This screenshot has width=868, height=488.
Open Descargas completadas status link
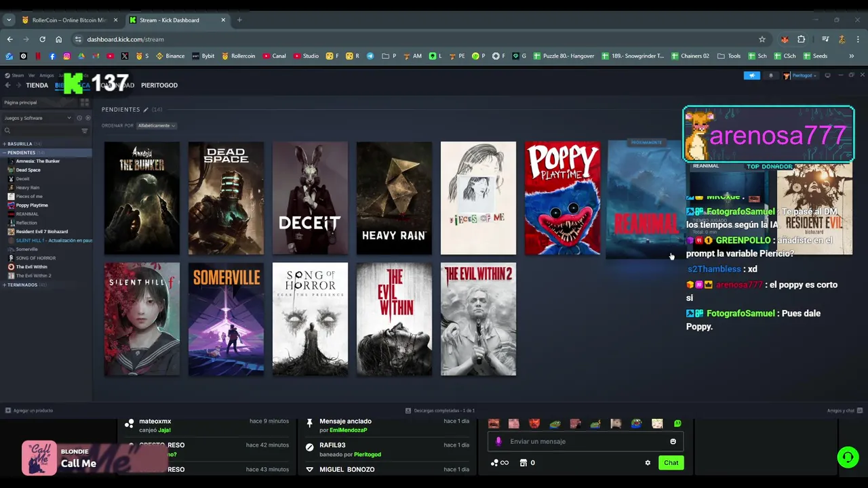tap(440, 410)
